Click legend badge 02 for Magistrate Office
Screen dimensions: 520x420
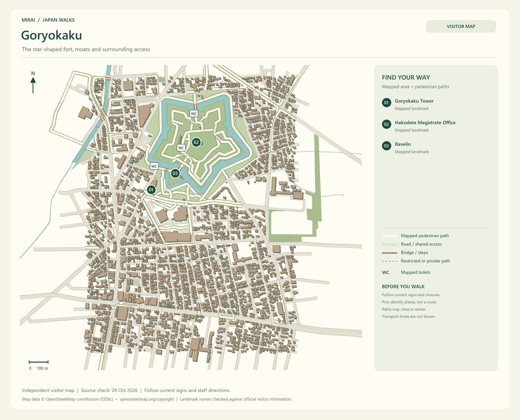click(x=386, y=124)
